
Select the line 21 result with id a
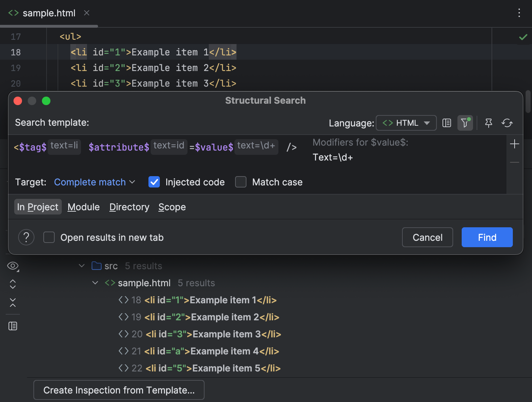coord(211,351)
